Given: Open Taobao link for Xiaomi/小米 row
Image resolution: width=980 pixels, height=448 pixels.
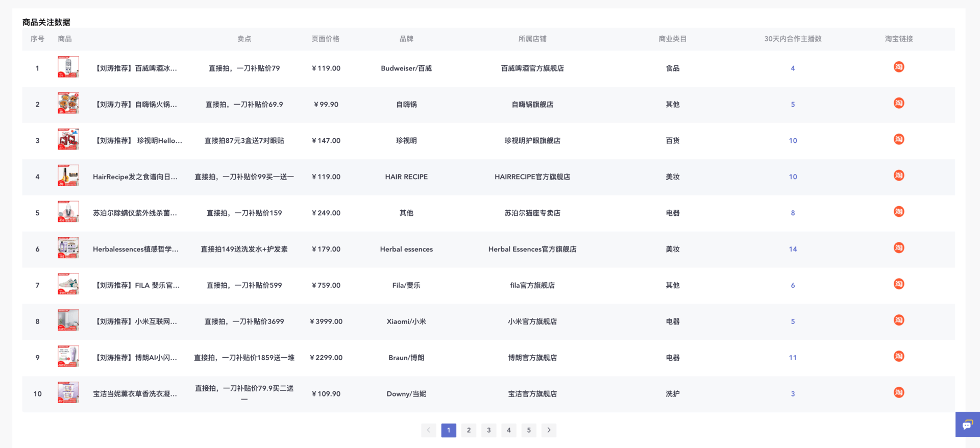Looking at the screenshot, I should (x=899, y=320).
